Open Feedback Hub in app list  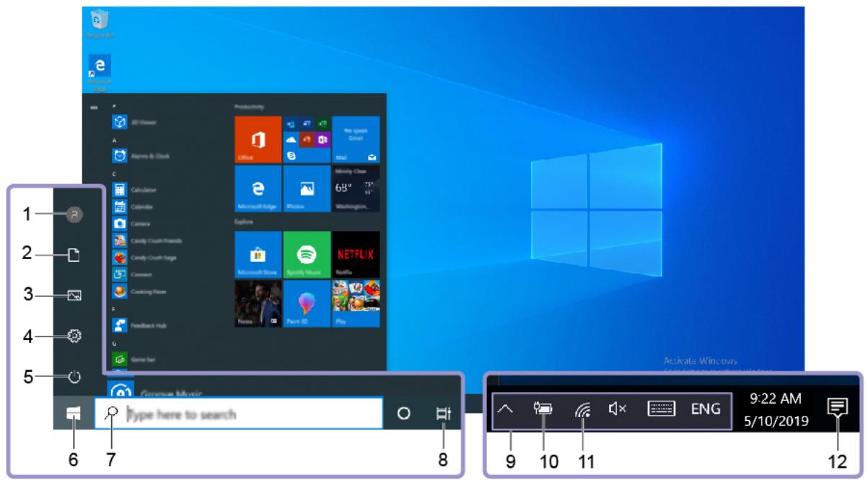tap(140, 326)
